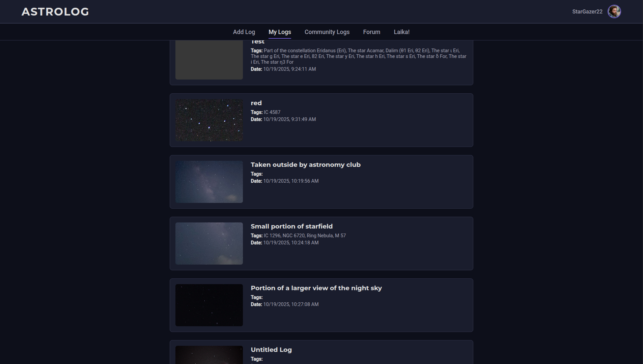
Task: Click the date 10/19/2025, 10:19:56 AM
Action: (291, 181)
